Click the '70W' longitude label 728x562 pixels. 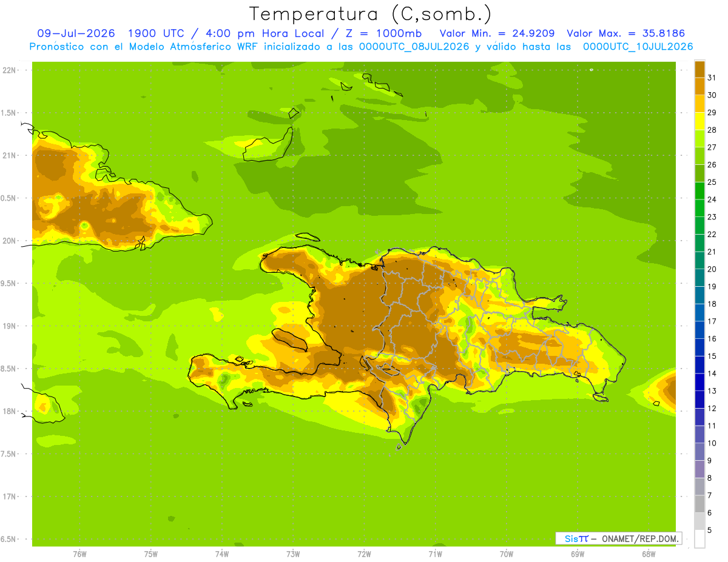pos(507,554)
